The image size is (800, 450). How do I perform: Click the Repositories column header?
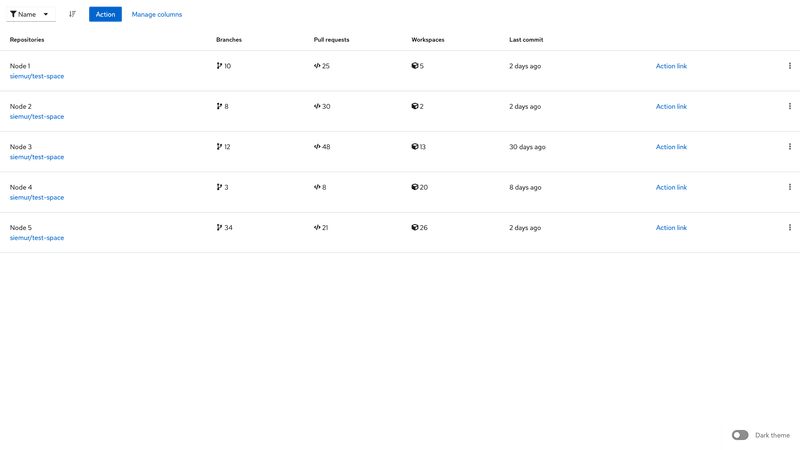(27, 40)
